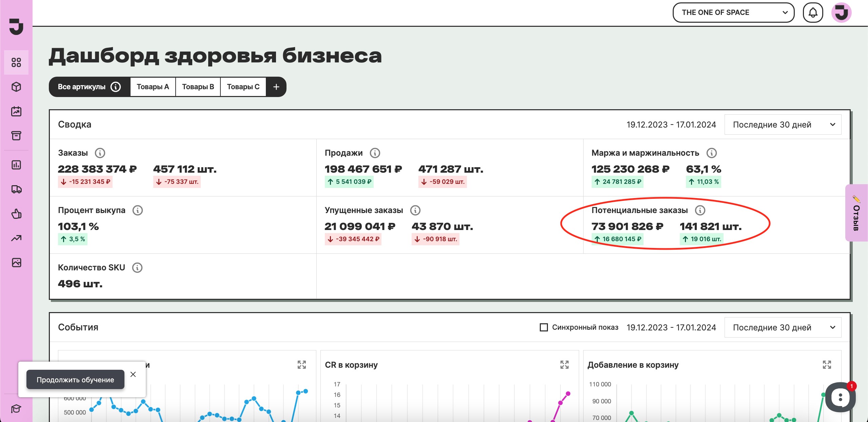
Task: Click Сводка date range 19.12.2023 - 17.01.2024
Action: [671, 124]
